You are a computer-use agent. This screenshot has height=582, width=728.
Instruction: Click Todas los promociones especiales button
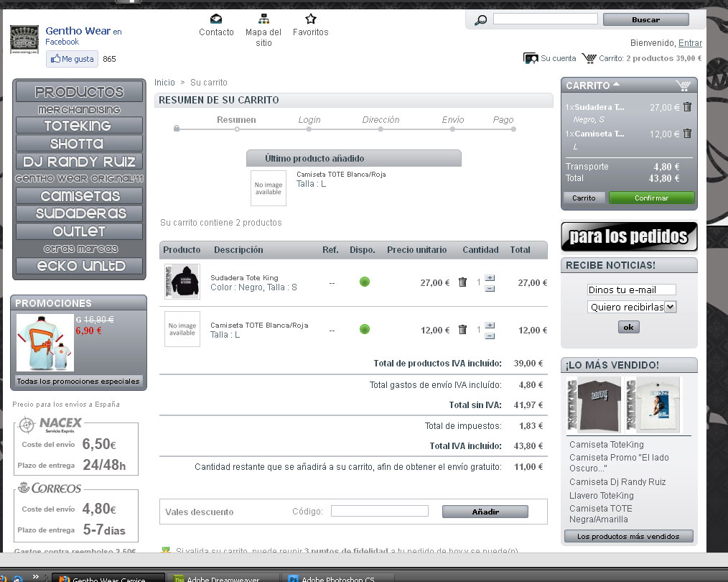[x=78, y=382]
